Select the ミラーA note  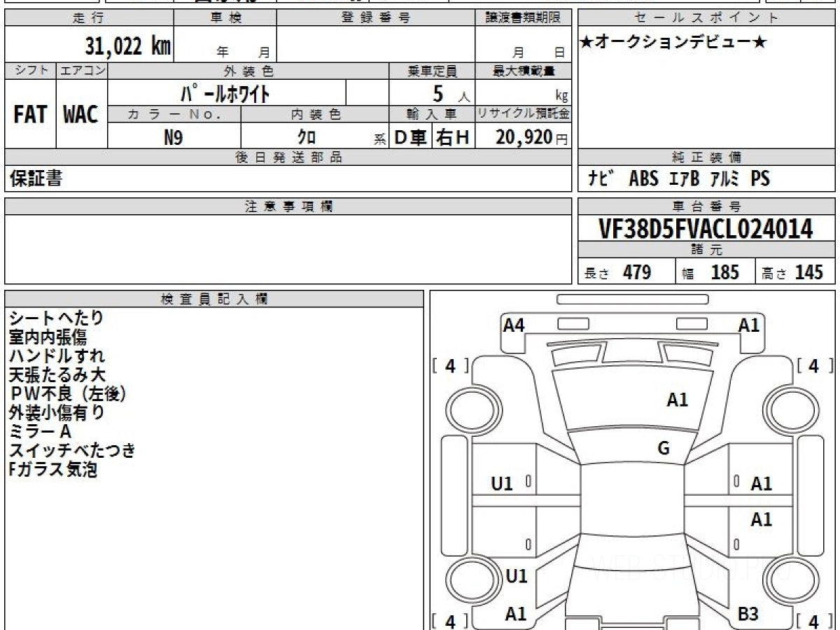40,432
